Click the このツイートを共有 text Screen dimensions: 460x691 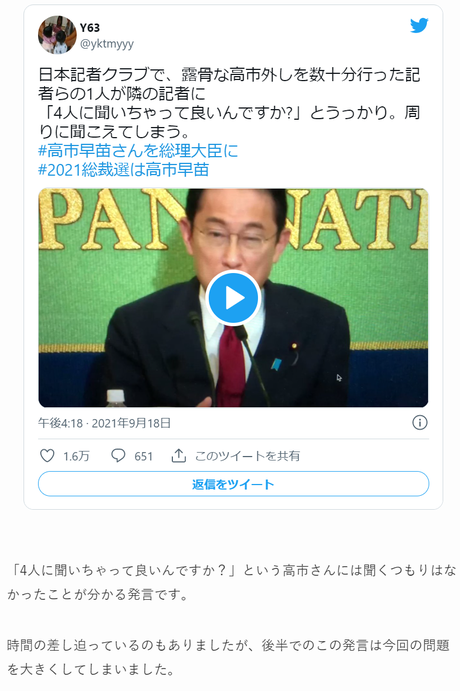click(x=247, y=456)
